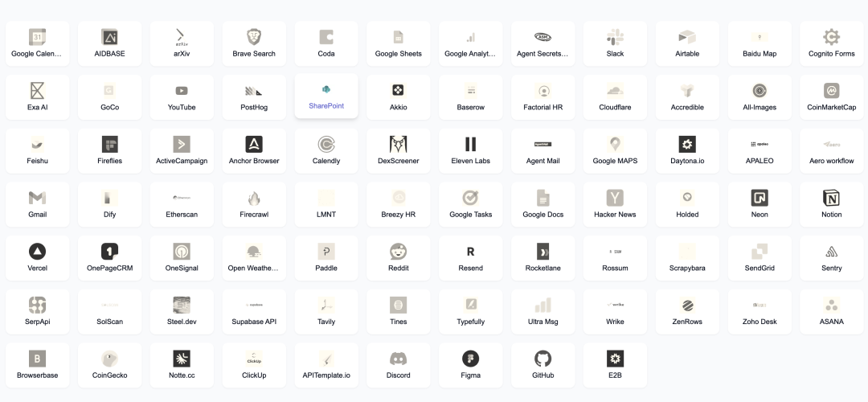Select the OneSignal tile
Viewport: 868px width, 402px height.
(182, 259)
